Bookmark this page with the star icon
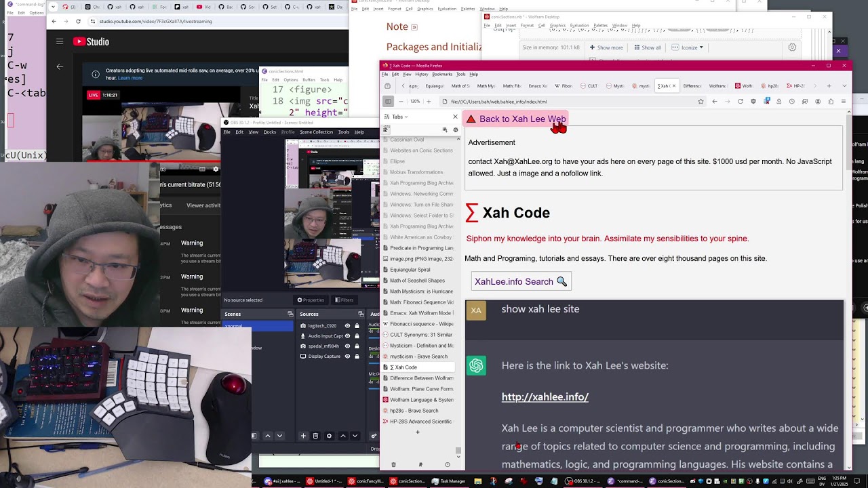868x488 pixels. [701, 102]
